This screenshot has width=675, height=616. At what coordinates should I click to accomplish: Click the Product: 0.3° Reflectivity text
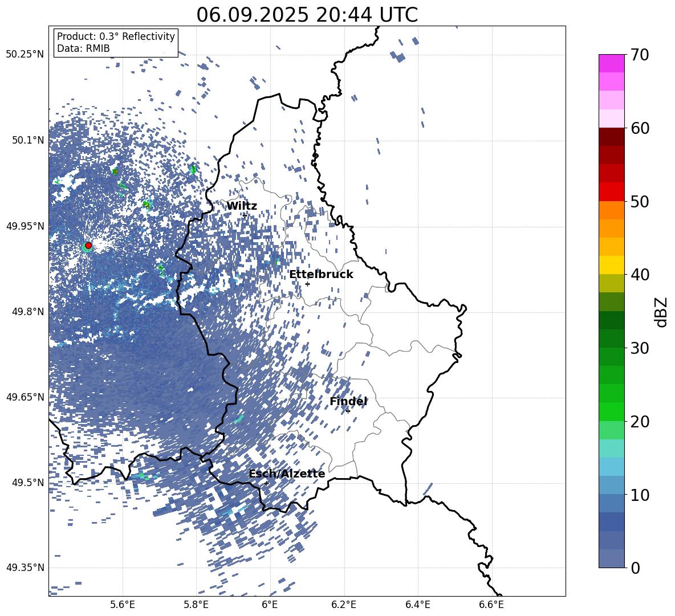coord(116,36)
